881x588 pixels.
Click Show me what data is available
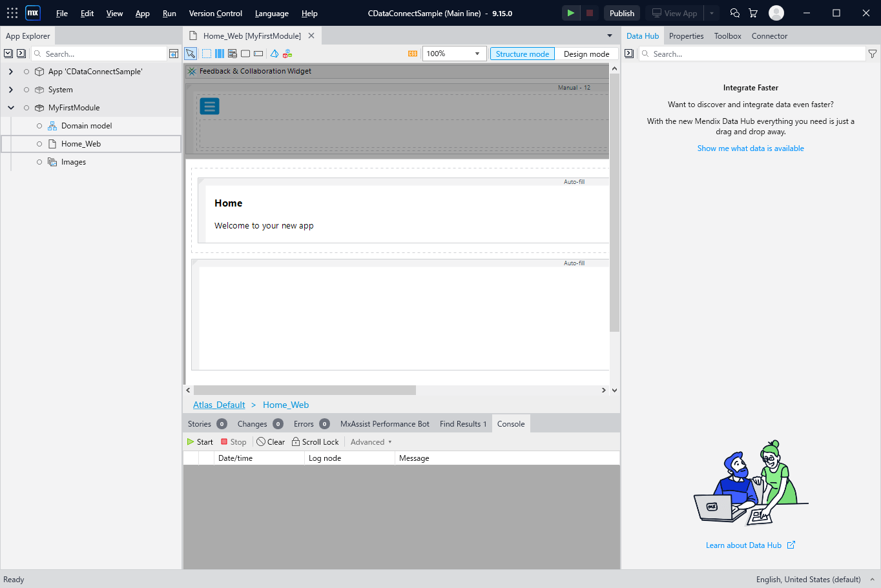pos(751,148)
